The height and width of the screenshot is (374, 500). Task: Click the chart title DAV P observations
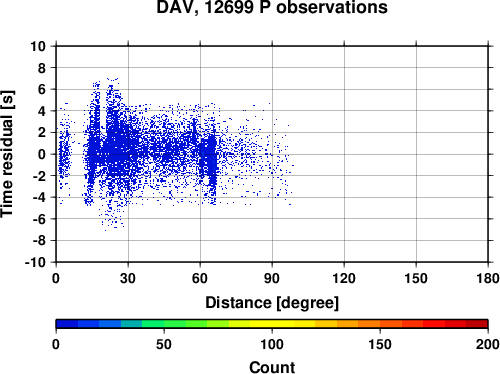[272, 7]
